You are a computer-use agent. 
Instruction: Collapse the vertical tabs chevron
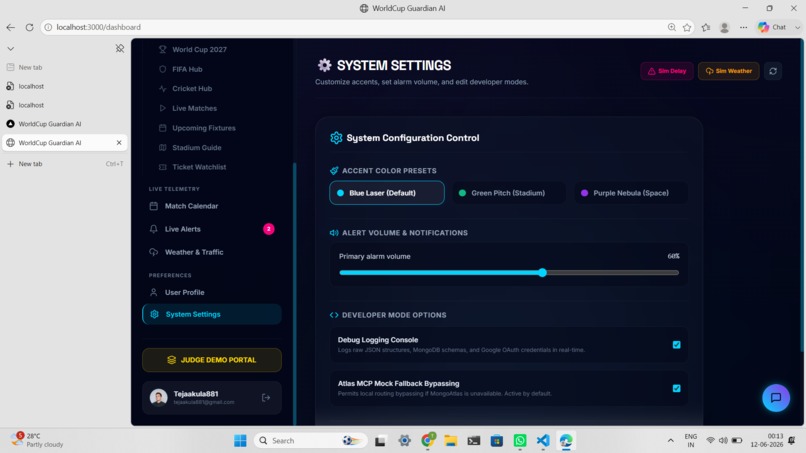click(x=10, y=48)
